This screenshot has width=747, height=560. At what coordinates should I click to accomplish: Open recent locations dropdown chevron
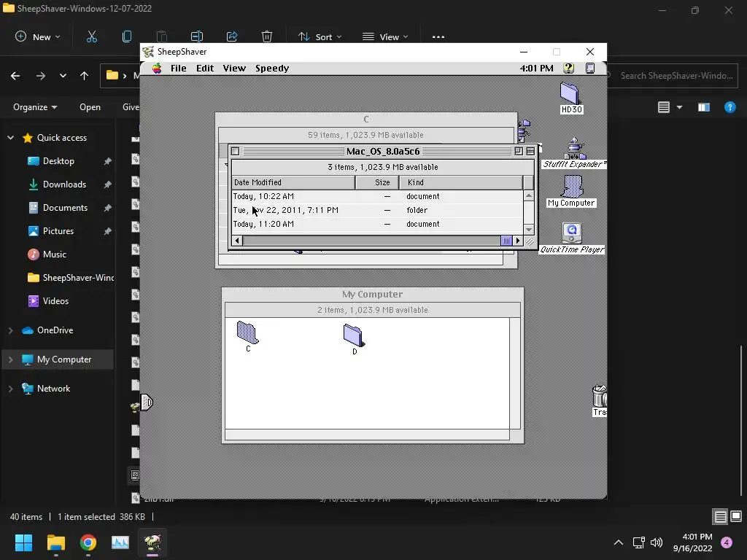tap(63, 76)
